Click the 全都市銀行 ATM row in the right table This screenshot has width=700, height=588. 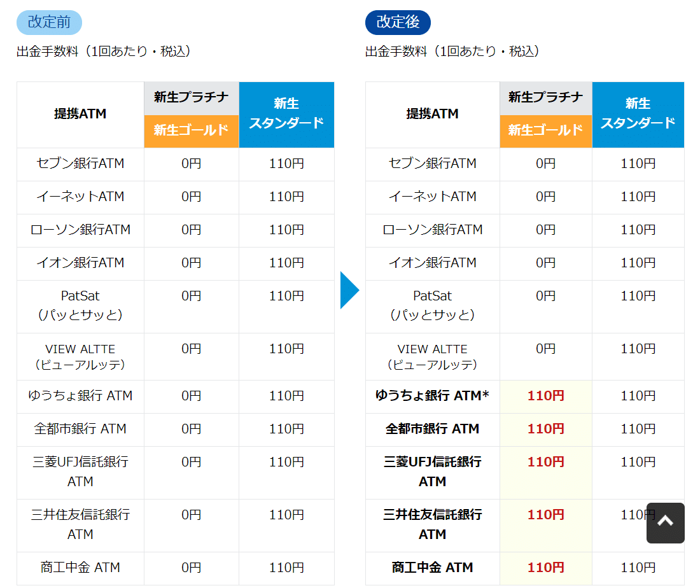432,429
